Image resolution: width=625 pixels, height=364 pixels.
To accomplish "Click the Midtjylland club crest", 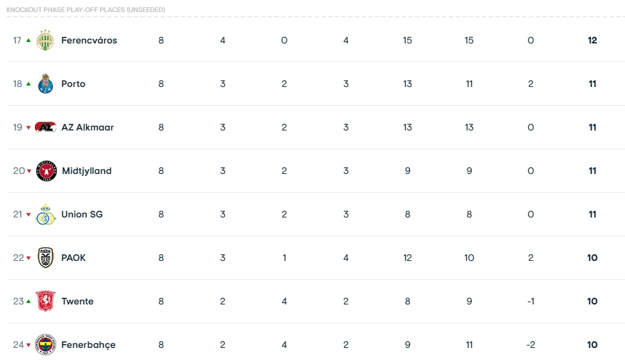I will [46, 171].
